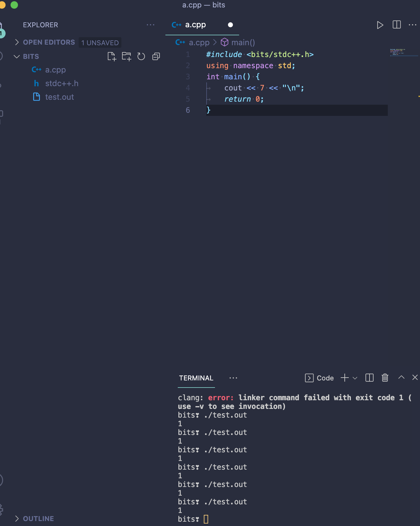The image size is (420, 526).
Task: Close the unsaved a.cpp tab dot
Action: [x=230, y=25]
